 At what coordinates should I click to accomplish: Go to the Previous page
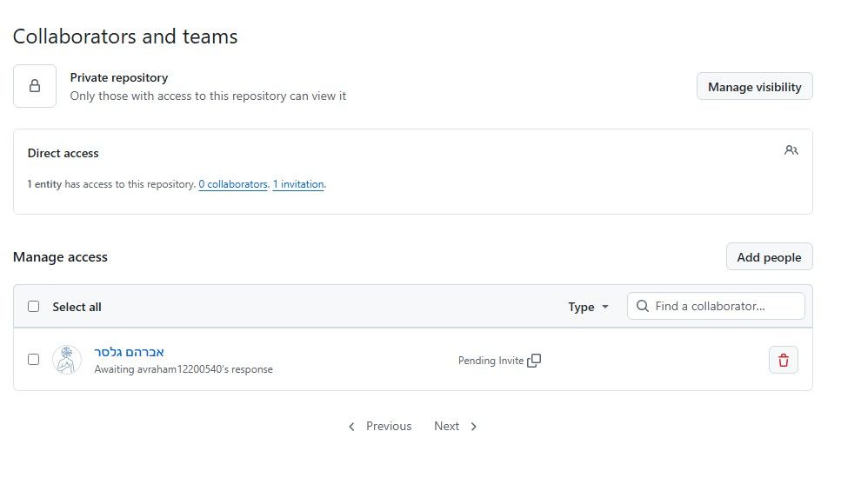tap(380, 426)
